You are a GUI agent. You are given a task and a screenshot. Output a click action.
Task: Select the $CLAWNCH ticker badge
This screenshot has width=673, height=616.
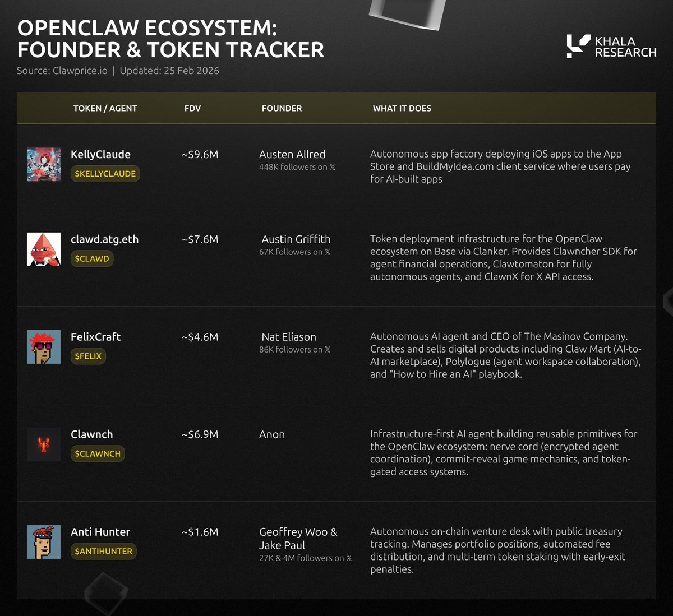(98, 453)
